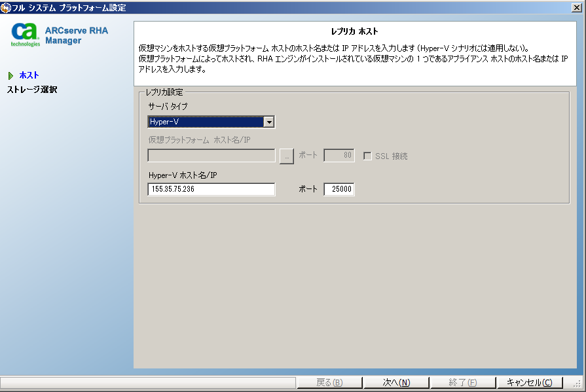This screenshot has width=586, height=392.
Task: Click the 次へ(N) button
Action: click(x=396, y=383)
